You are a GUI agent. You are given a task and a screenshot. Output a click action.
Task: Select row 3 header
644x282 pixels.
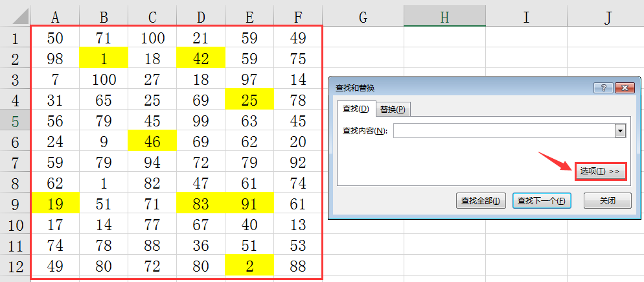tap(15, 80)
